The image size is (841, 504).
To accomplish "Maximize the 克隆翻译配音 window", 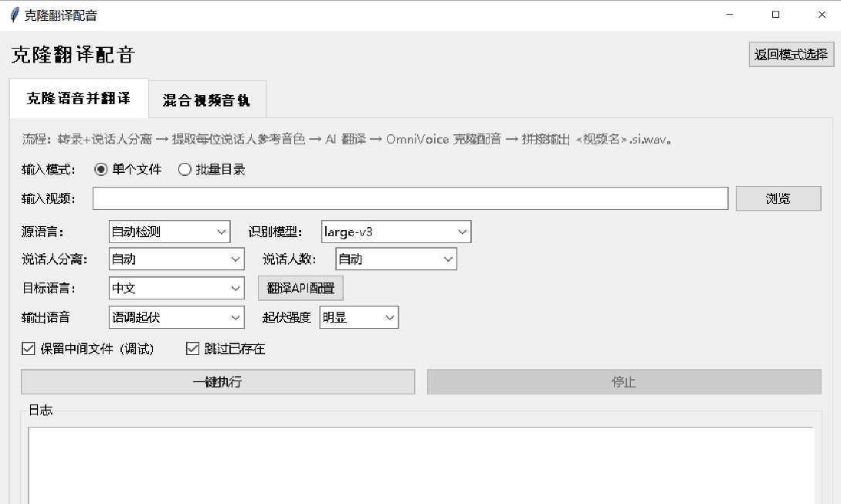I will [775, 15].
